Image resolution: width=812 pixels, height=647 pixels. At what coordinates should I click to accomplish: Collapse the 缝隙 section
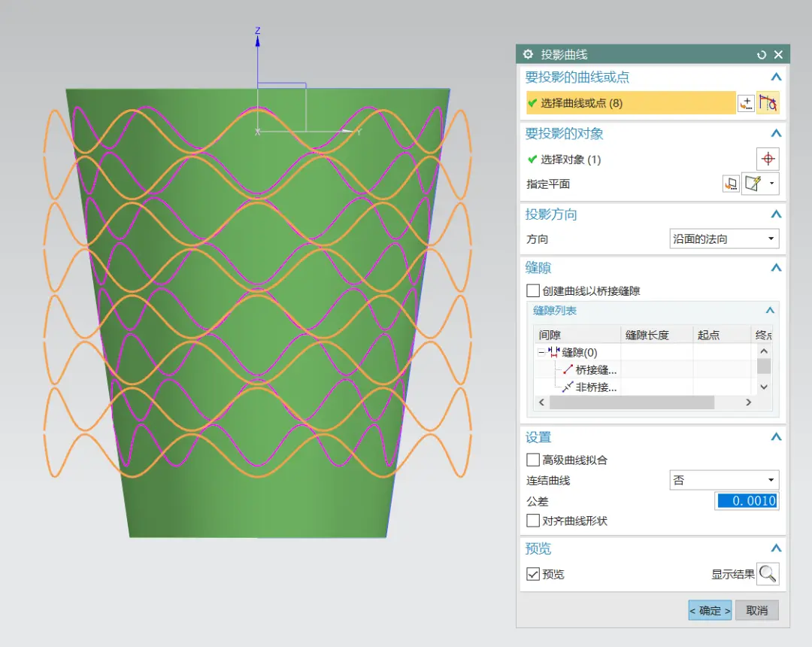pyautogui.click(x=776, y=268)
